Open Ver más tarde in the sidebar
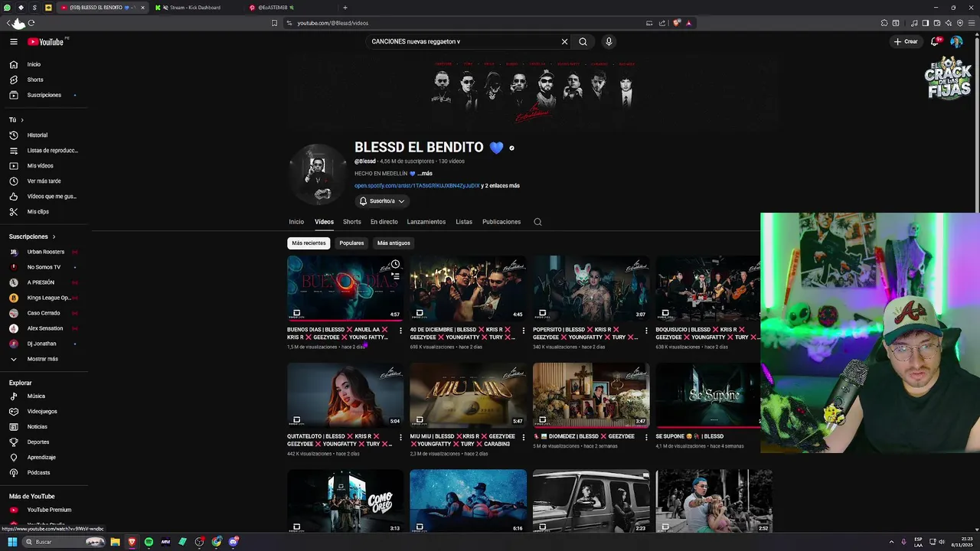 coord(44,181)
